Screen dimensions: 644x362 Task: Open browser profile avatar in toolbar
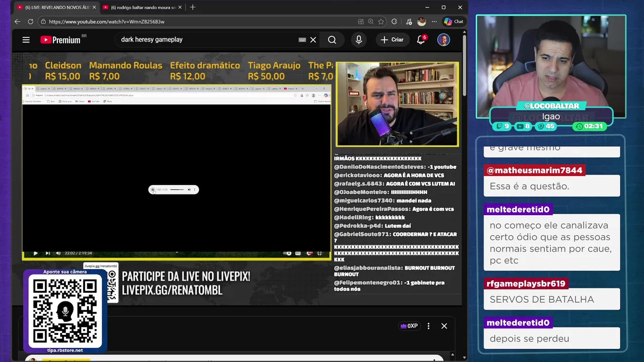[422, 22]
